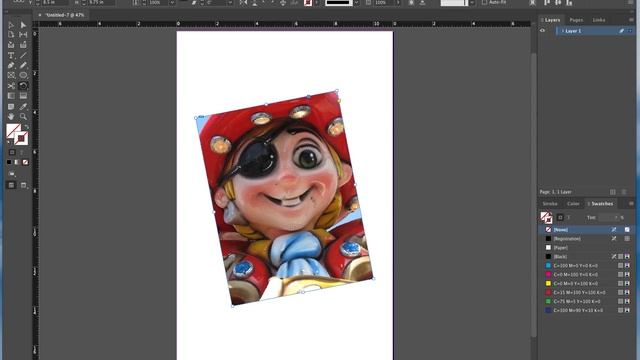Open the Swatches panel flyout menu

[x=631, y=203]
